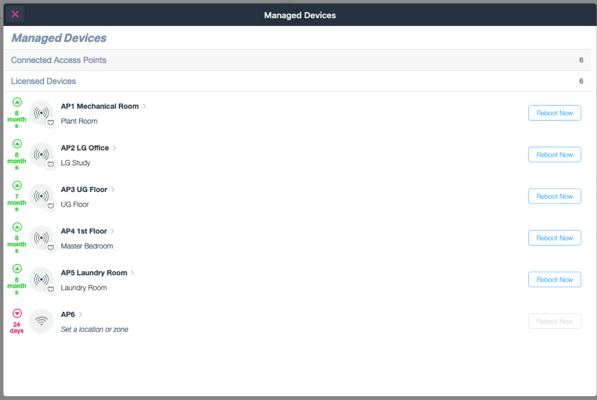Click the AP4 1st Floor access point icon

(42, 237)
